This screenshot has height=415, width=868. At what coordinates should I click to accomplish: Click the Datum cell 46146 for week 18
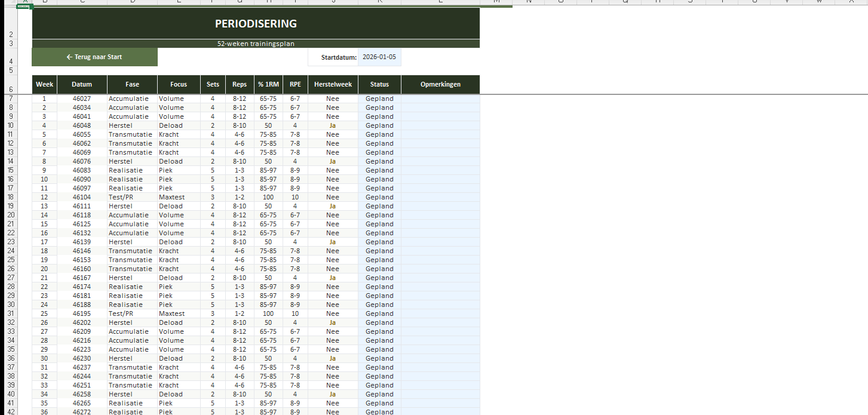(x=82, y=251)
